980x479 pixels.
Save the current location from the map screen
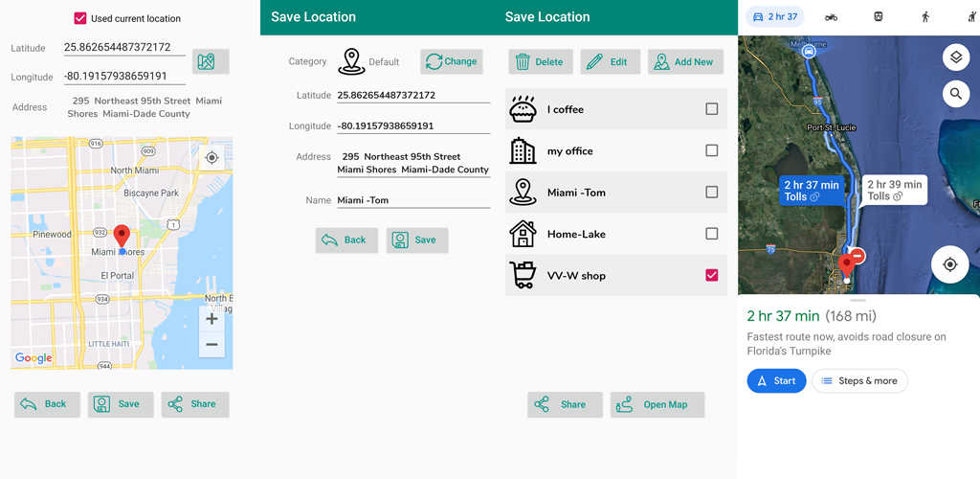point(121,404)
